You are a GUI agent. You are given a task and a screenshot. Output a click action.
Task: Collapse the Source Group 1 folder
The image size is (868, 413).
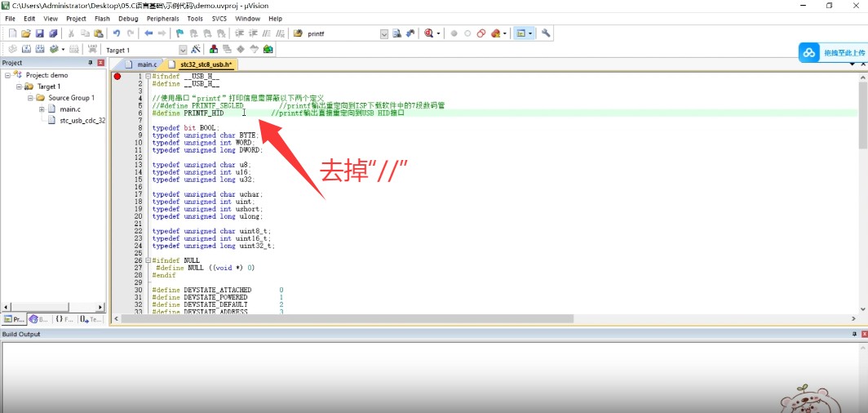click(30, 98)
